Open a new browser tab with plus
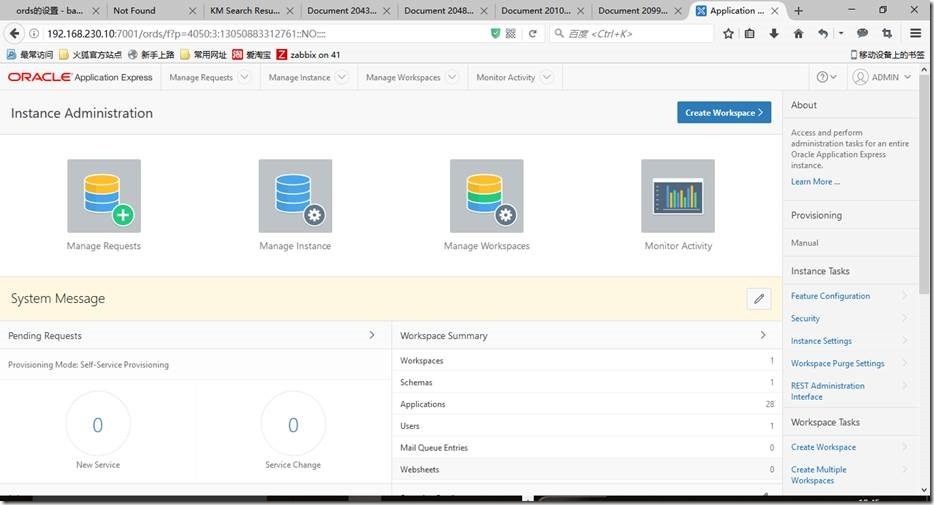Viewport: 934px width, 505px height. click(798, 11)
